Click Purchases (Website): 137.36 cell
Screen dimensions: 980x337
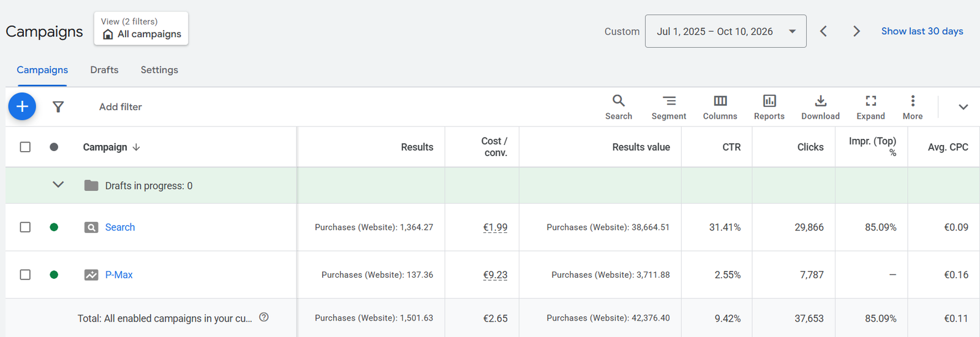click(x=377, y=275)
